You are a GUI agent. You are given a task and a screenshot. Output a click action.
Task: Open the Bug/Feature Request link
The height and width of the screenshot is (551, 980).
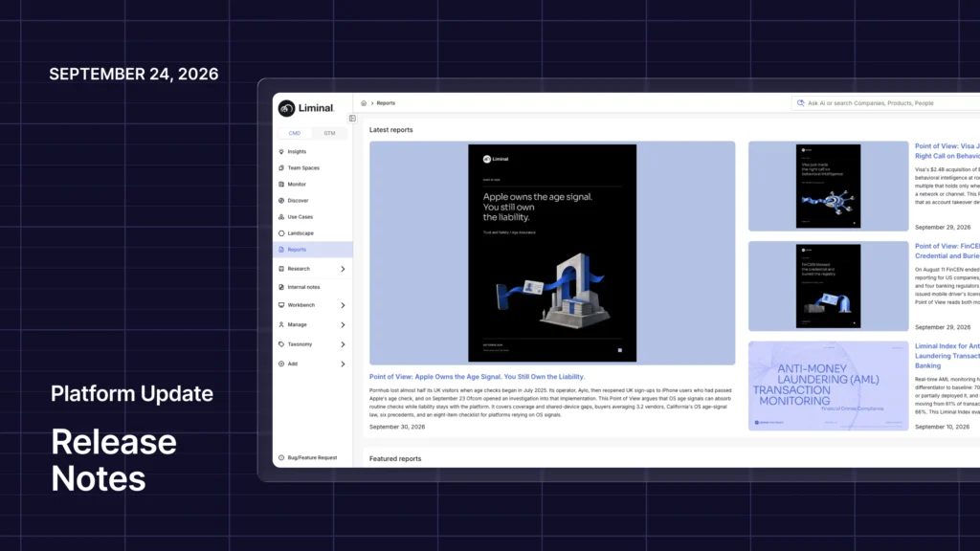(312, 458)
